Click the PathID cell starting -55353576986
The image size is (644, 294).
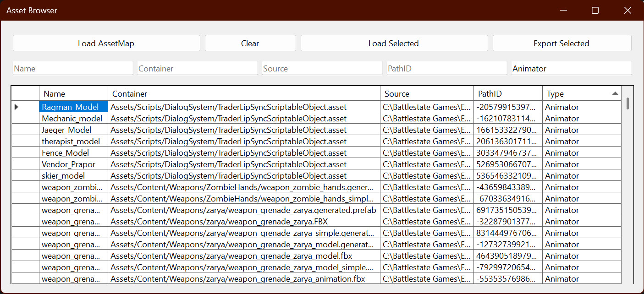[508, 279]
